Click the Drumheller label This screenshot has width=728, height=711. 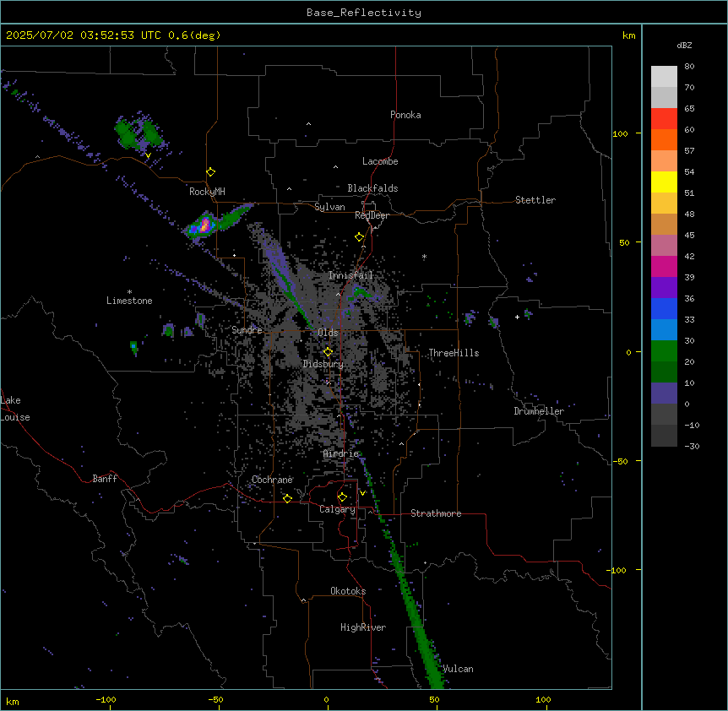coord(539,411)
